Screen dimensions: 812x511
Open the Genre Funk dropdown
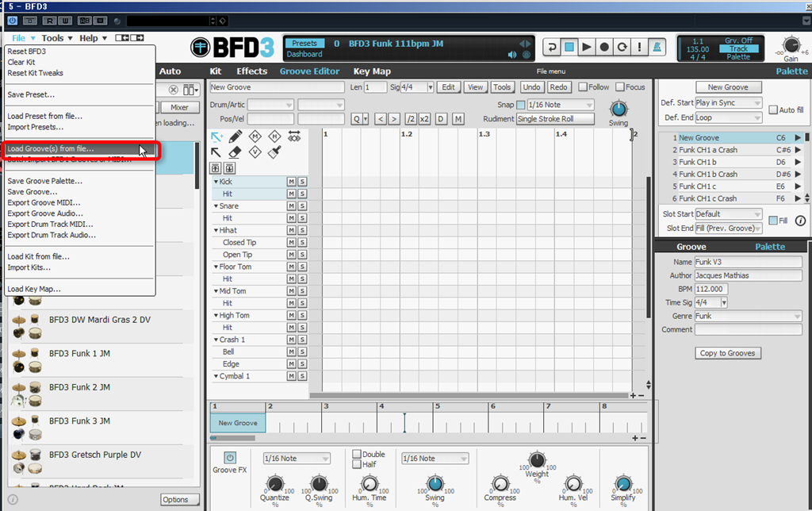(x=748, y=316)
